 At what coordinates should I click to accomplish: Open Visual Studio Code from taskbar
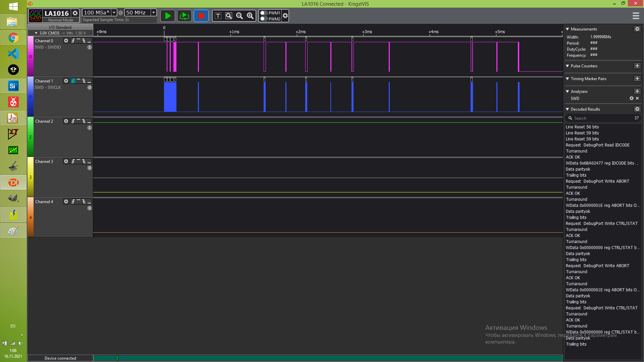[x=13, y=54]
